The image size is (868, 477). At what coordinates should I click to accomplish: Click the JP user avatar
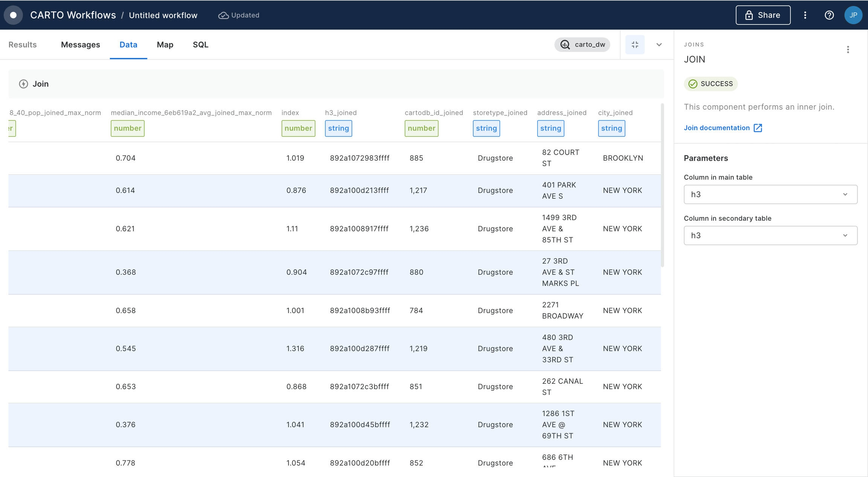click(x=853, y=15)
